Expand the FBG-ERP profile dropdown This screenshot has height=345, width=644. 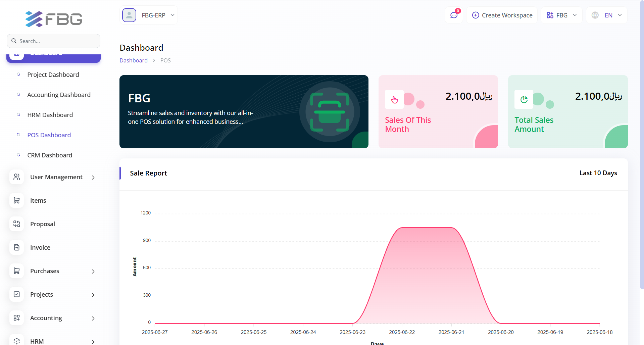click(x=172, y=15)
